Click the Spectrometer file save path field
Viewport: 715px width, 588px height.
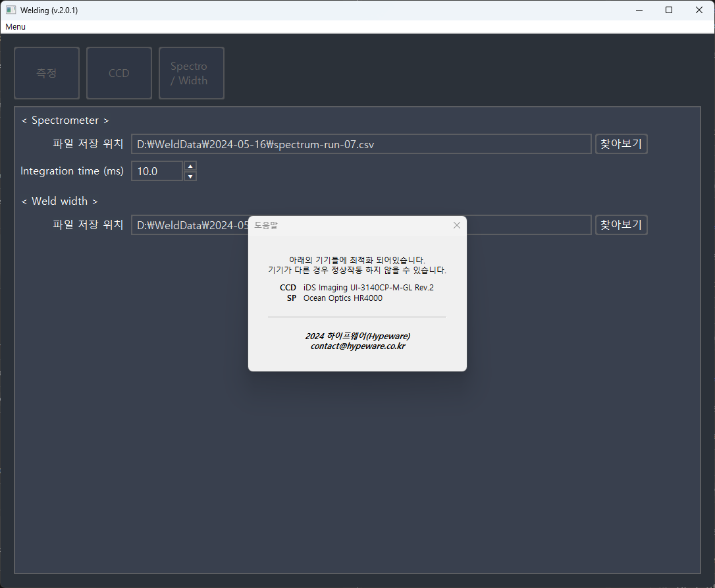pyautogui.click(x=361, y=144)
